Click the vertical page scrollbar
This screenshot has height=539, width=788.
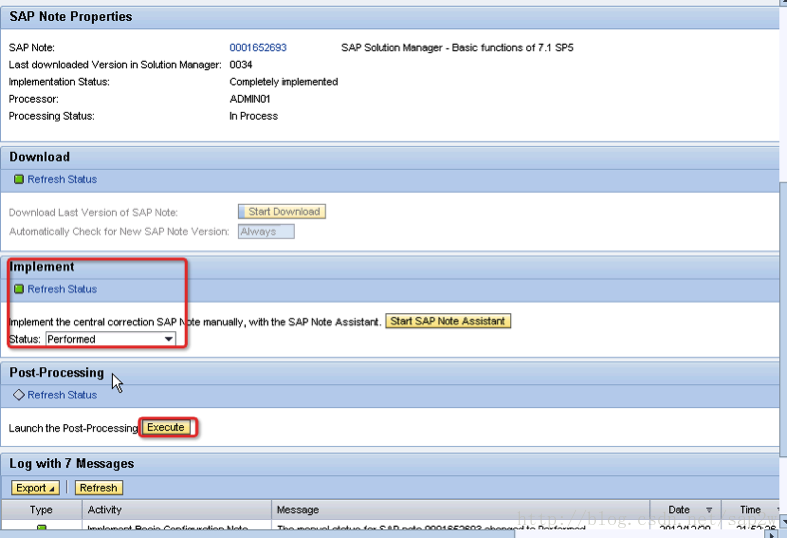(783, 319)
